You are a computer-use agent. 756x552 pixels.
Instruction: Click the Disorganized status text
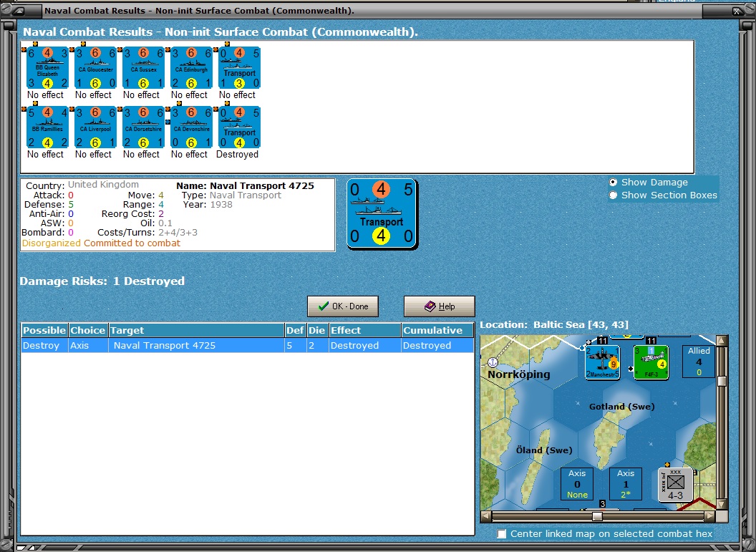click(x=51, y=243)
